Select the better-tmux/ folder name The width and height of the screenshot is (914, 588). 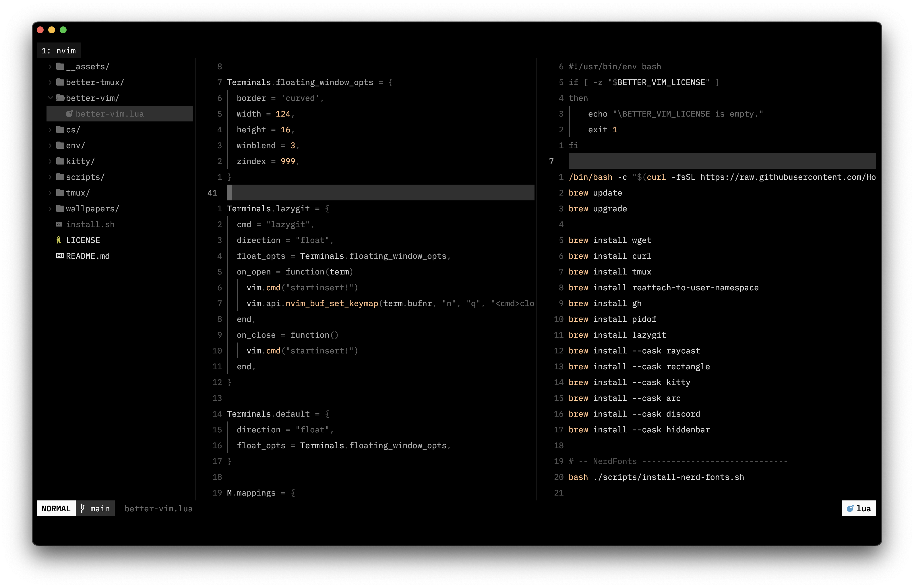(x=95, y=82)
